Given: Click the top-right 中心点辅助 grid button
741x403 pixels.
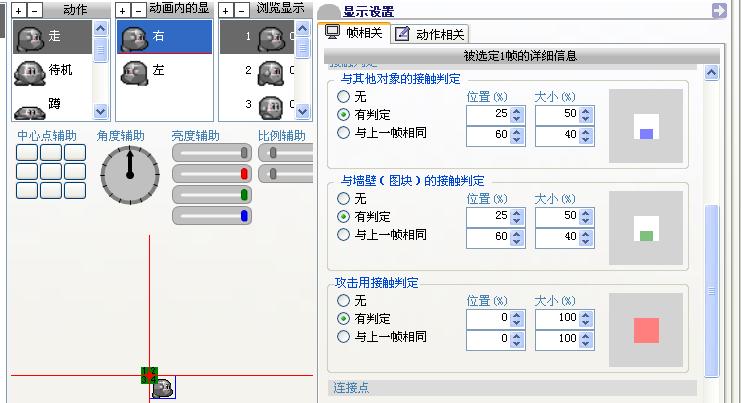Looking at the screenshot, I should point(75,153).
